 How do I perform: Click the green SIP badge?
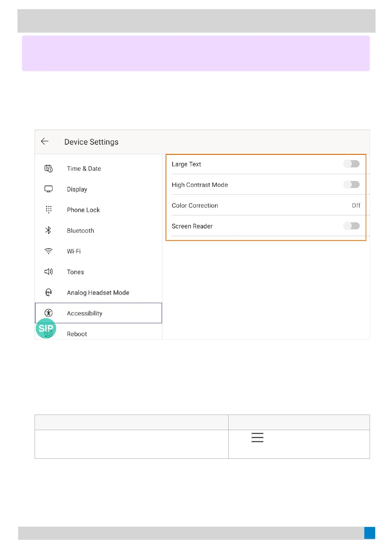[45, 328]
